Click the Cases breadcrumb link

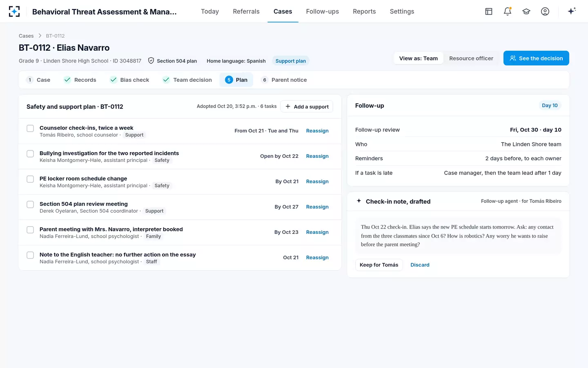pyautogui.click(x=26, y=36)
